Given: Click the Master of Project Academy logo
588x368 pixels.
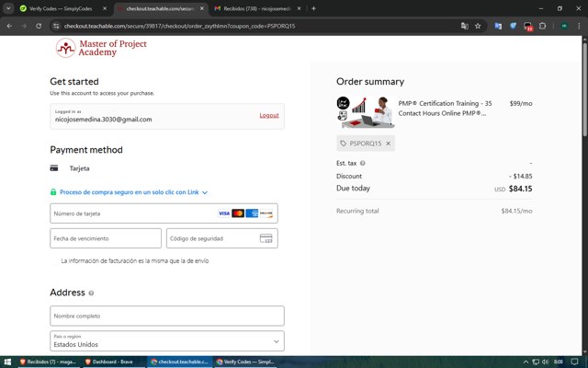Looking at the screenshot, I should point(101,48).
